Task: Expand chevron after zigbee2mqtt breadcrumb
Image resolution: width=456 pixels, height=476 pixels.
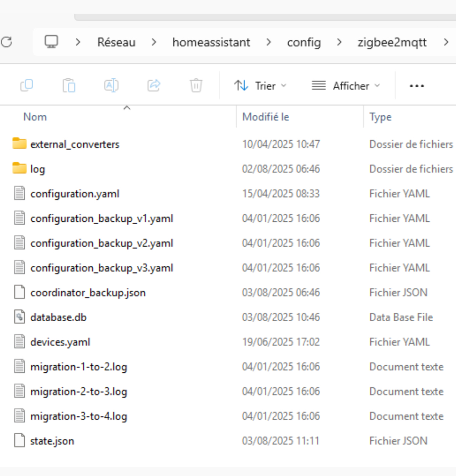Action: pyautogui.click(x=446, y=42)
